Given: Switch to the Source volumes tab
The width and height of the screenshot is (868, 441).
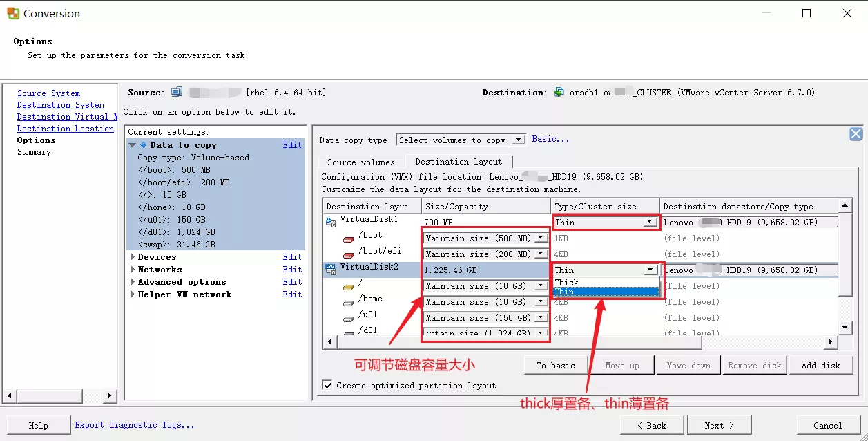Looking at the screenshot, I should point(360,162).
